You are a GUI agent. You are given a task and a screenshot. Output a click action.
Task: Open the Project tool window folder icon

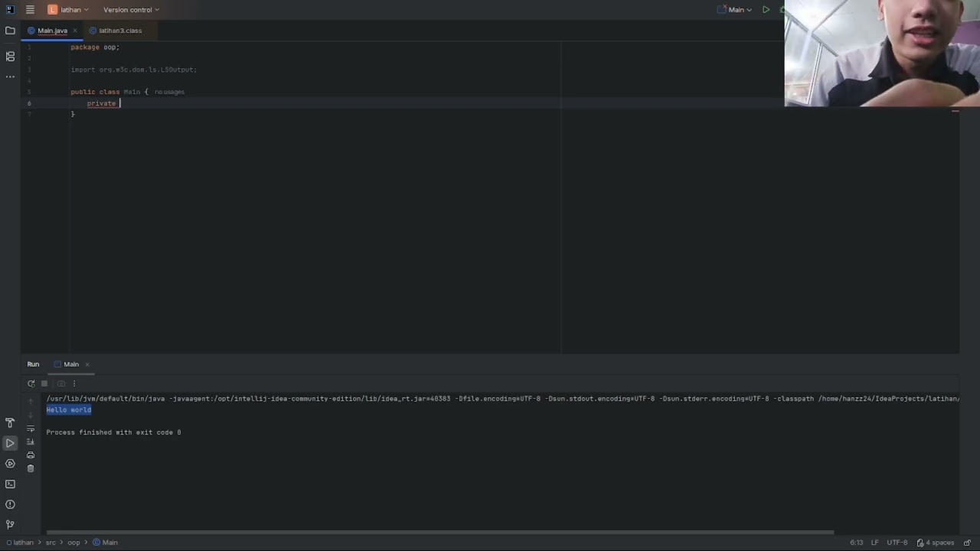(10, 31)
